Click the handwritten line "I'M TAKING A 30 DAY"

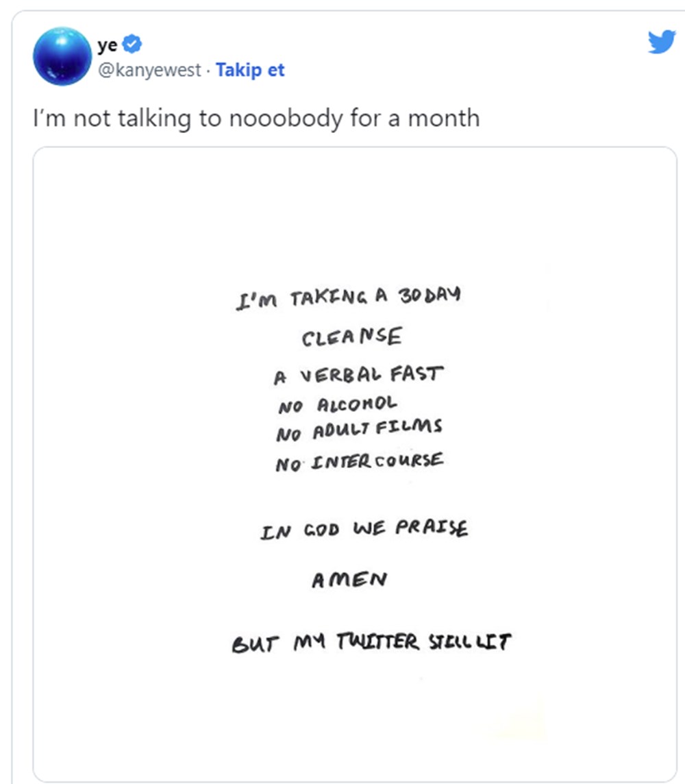pyautogui.click(x=348, y=298)
